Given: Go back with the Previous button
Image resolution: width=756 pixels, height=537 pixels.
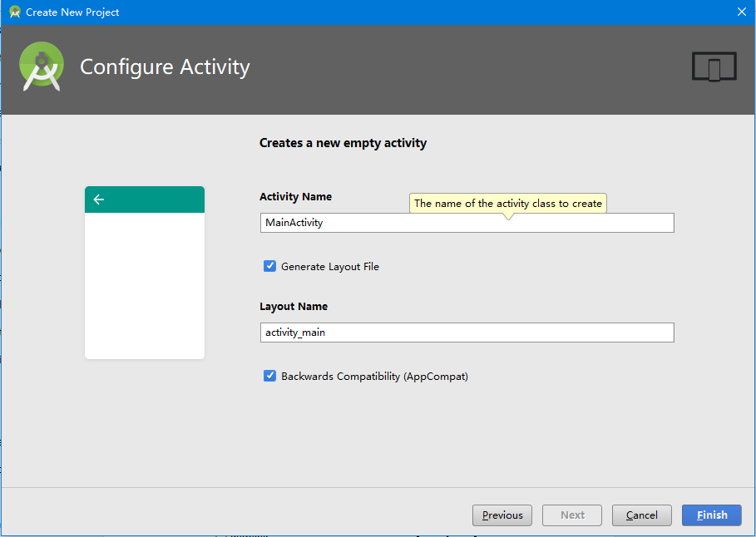Looking at the screenshot, I should [x=502, y=515].
